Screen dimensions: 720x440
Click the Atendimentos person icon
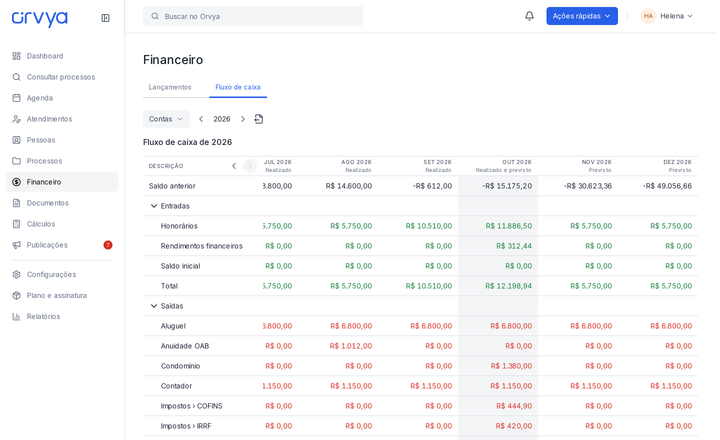[17, 119]
